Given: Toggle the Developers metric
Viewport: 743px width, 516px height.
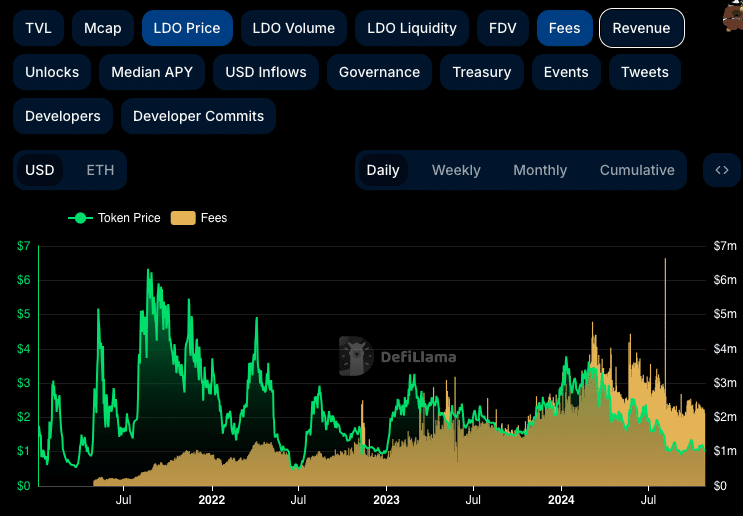Looking at the screenshot, I should tap(63, 116).
